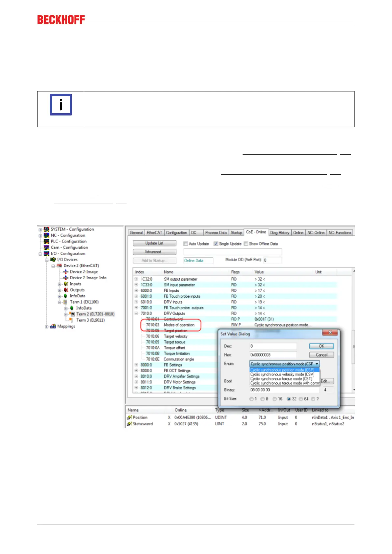Select Bit Size 1 radio button
This screenshot has height=554, width=392.
(251, 399)
